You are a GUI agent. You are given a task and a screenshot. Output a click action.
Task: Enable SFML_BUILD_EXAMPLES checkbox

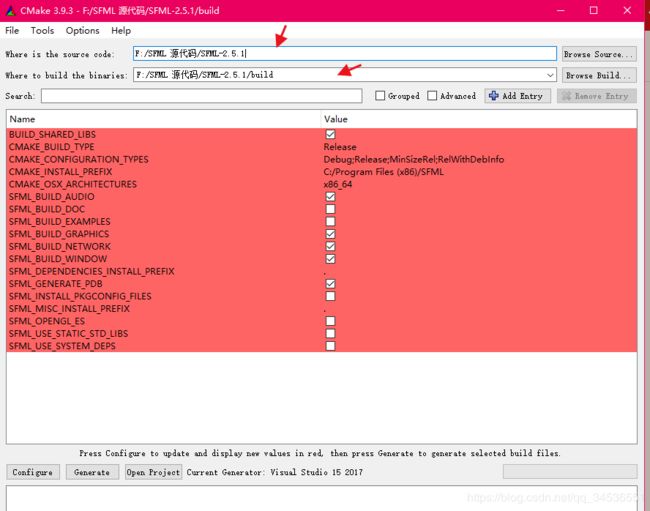[330, 222]
